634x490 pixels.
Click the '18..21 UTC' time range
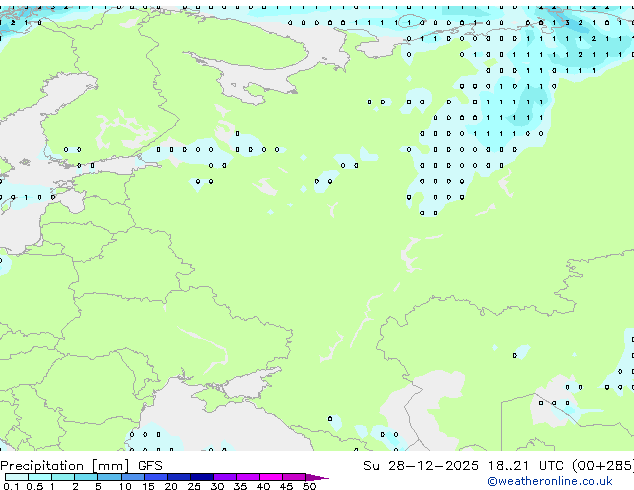point(526,466)
